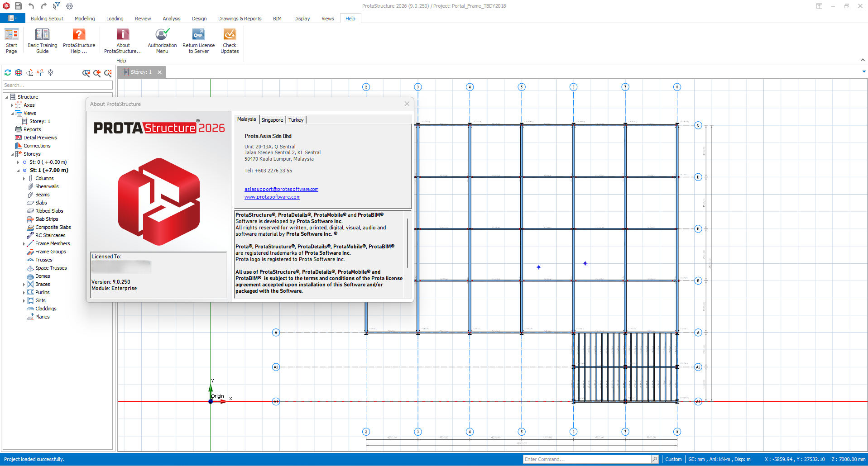Open the Drawings & Reports tab

240,19
